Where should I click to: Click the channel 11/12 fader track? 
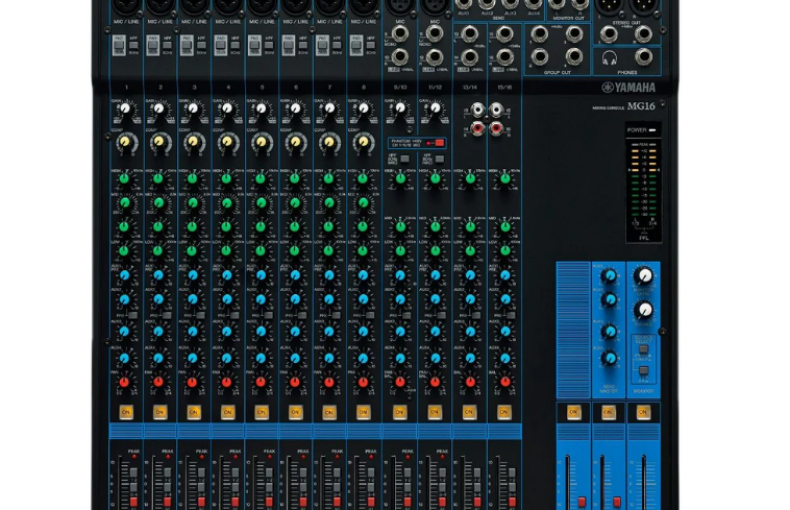click(x=429, y=483)
